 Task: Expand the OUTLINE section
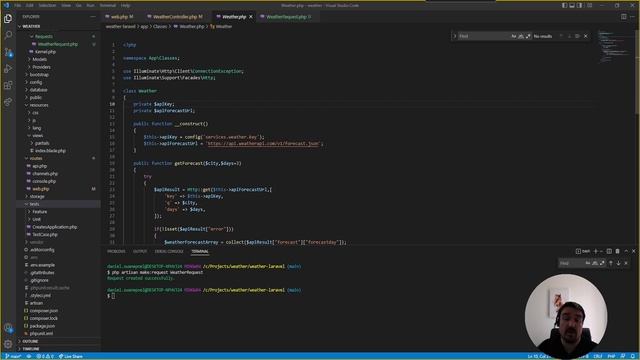tap(59, 341)
